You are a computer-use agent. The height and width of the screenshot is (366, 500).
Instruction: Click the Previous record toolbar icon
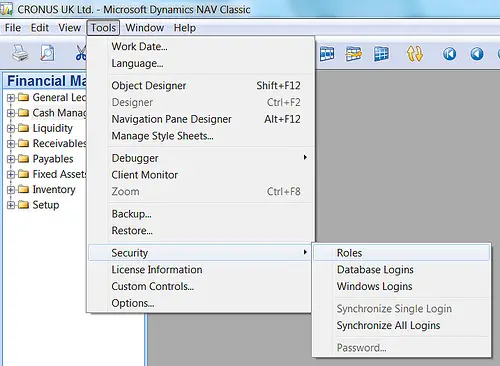pyautogui.click(x=477, y=54)
